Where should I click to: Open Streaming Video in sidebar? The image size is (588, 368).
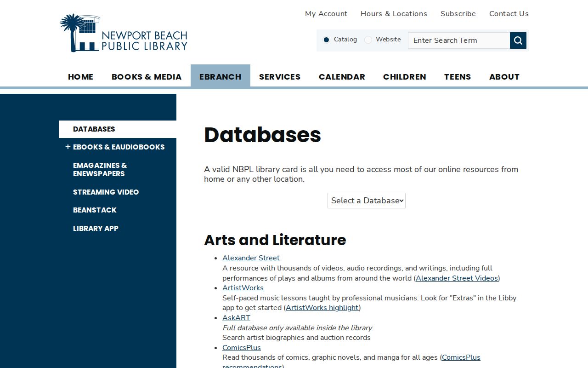click(106, 192)
